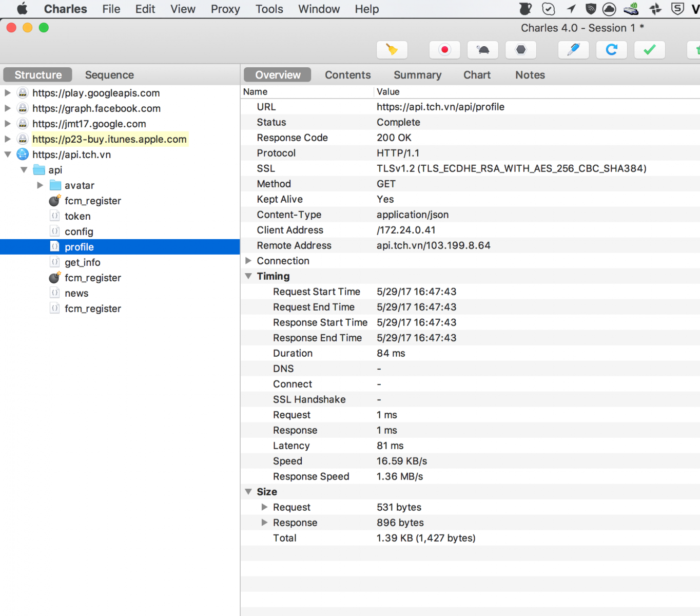Collapse the api folder
Screen dimensions: 700x616
point(24,170)
